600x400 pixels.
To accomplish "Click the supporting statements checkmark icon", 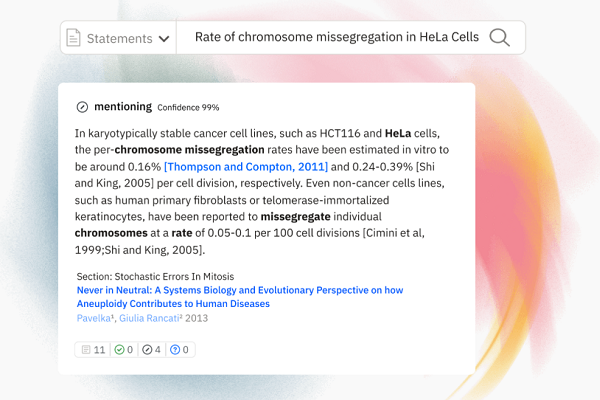I will click(x=119, y=350).
